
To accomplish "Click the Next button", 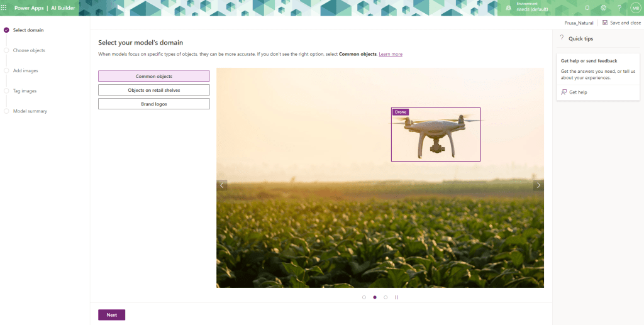I will [111, 315].
